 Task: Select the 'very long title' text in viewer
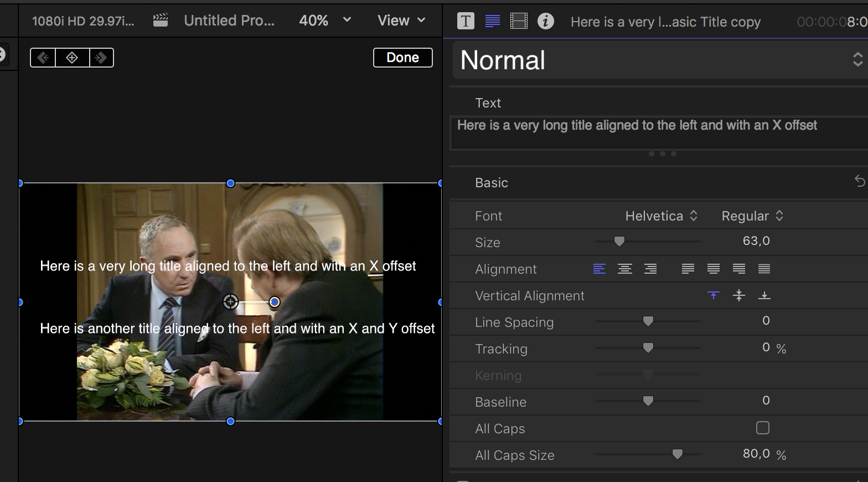point(228,266)
